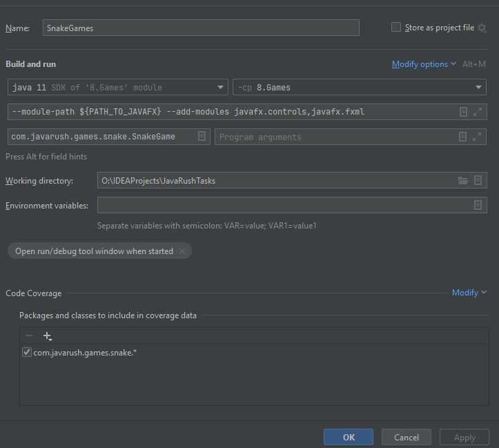
Task: Click into the Name field with SnakeGames
Action: coord(200,28)
